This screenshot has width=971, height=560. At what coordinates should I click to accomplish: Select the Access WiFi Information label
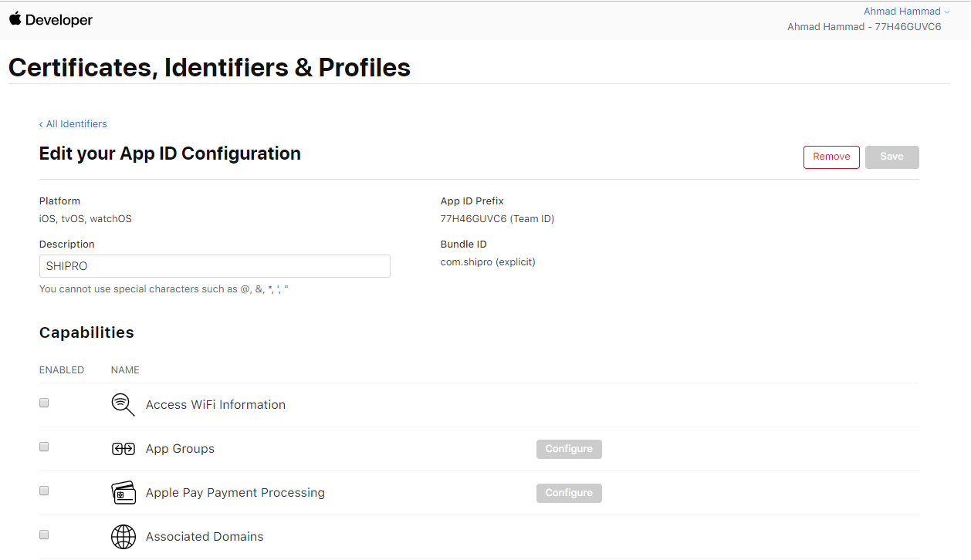215,405
